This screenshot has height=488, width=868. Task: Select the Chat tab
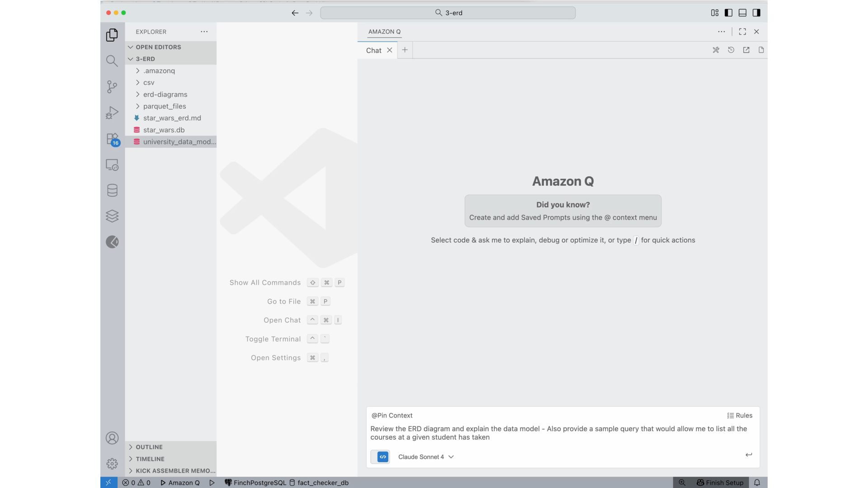[373, 50]
